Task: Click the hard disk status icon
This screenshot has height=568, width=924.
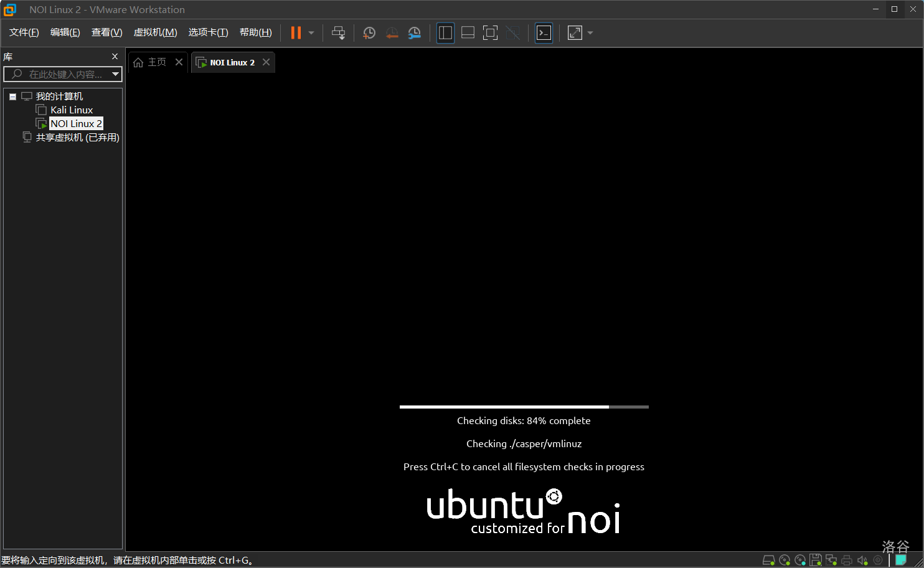Action: point(768,561)
